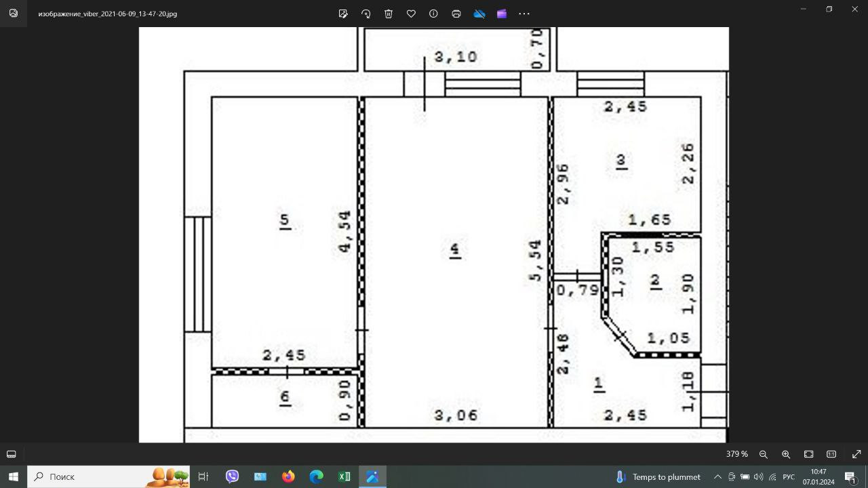
Task: Open the Windows Start menu
Action: pyautogui.click(x=14, y=476)
